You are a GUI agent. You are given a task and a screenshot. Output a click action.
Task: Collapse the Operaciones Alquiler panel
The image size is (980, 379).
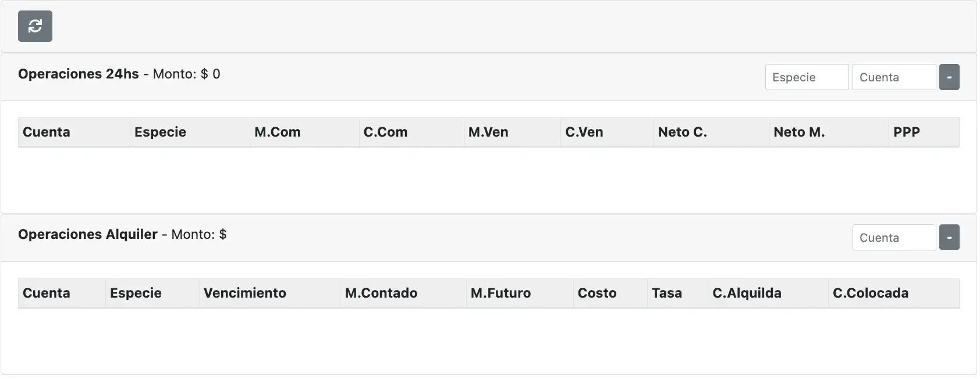click(949, 237)
